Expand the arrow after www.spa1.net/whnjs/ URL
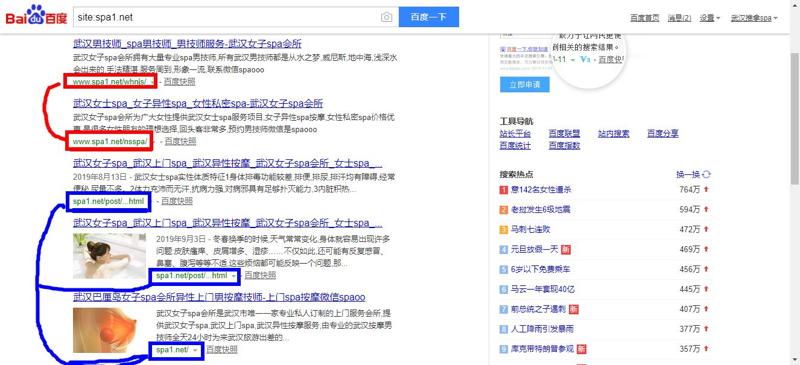The height and width of the screenshot is (365, 800). [152, 82]
